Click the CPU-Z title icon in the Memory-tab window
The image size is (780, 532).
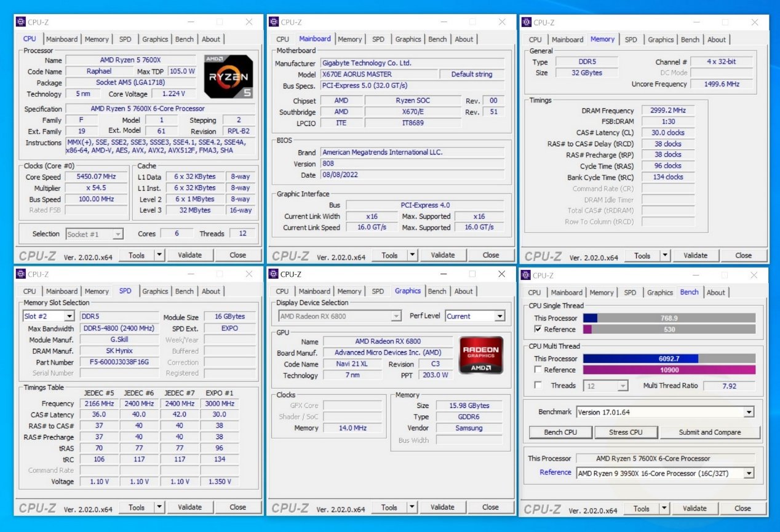[526, 22]
